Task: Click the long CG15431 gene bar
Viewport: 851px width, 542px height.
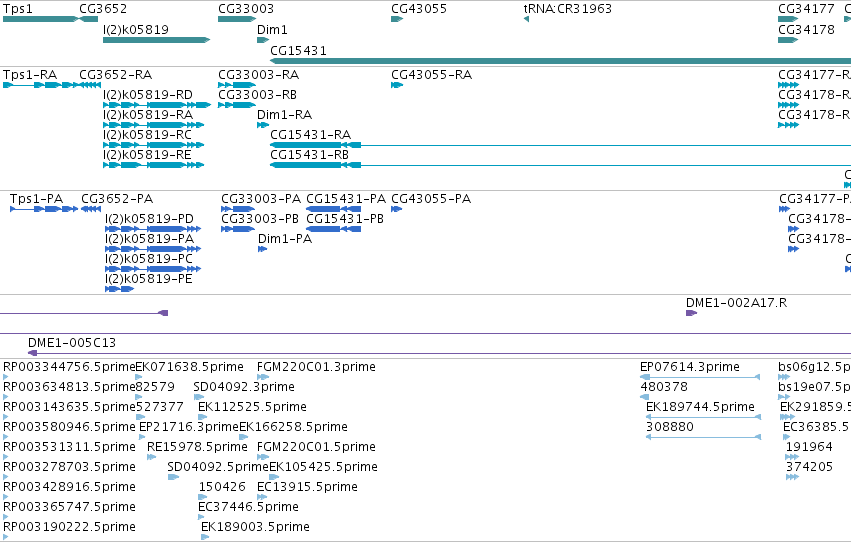Action: 560,61
